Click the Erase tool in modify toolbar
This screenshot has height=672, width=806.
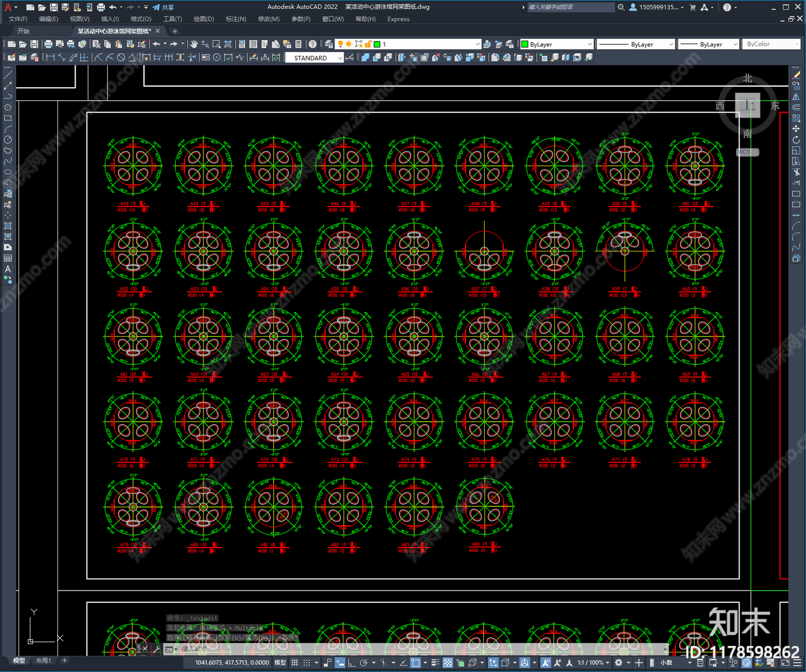click(x=796, y=75)
